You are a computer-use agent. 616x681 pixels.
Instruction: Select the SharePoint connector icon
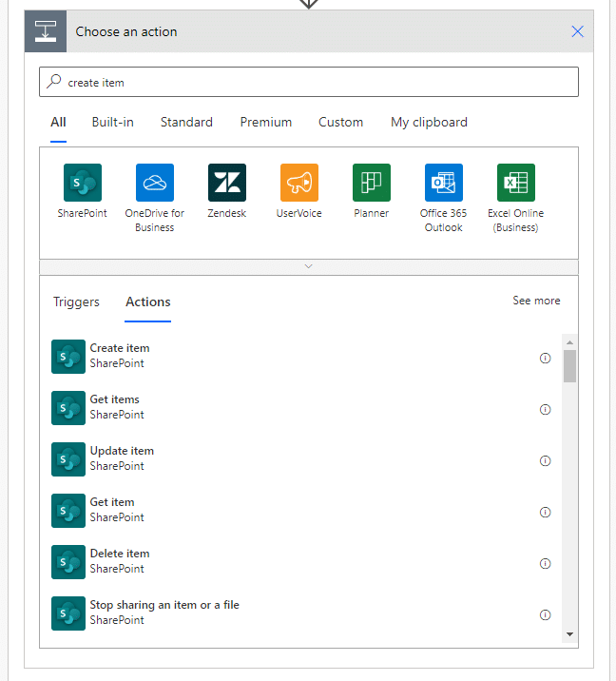(x=83, y=183)
